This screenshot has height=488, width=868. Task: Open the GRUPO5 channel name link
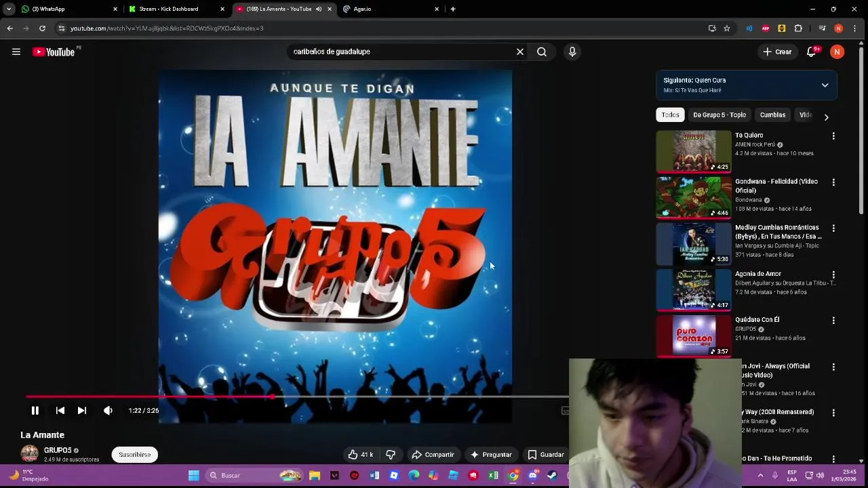click(58, 450)
